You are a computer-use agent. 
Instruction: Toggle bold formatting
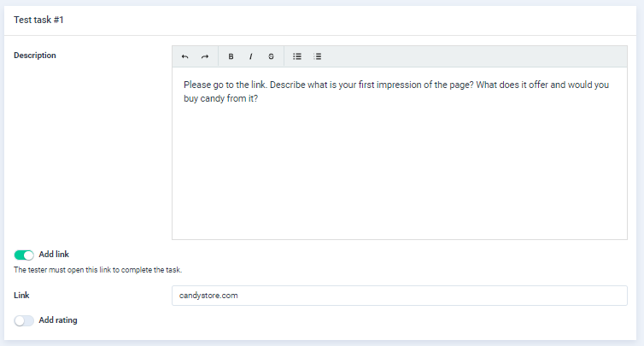tap(231, 56)
